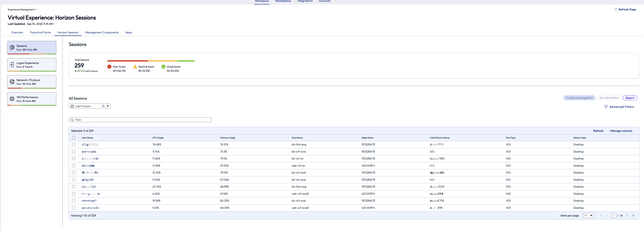The width and height of the screenshot is (644, 231).
Task: Focus the Filter search input field
Action: (140, 120)
